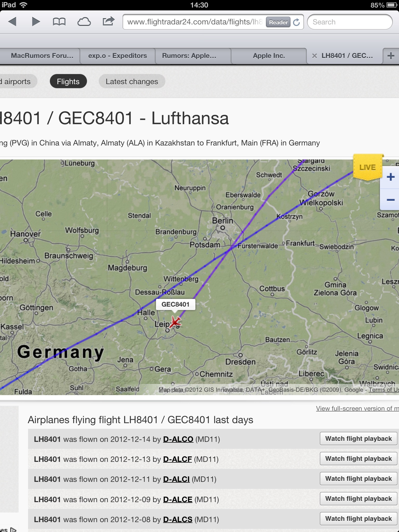Open aircraft D-ALCS link
This screenshot has height=532, width=399.
(178, 520)
